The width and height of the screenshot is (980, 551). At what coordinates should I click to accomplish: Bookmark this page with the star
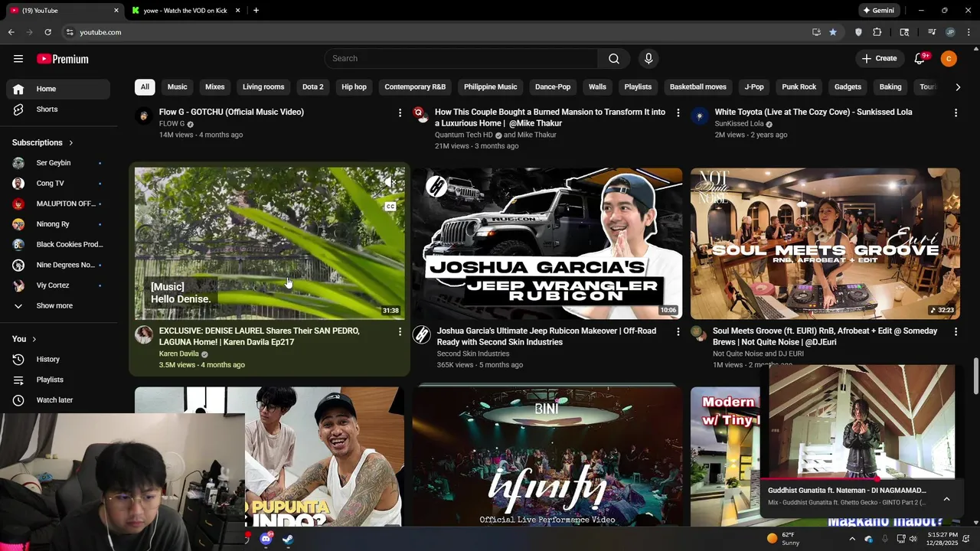point(833,32)
